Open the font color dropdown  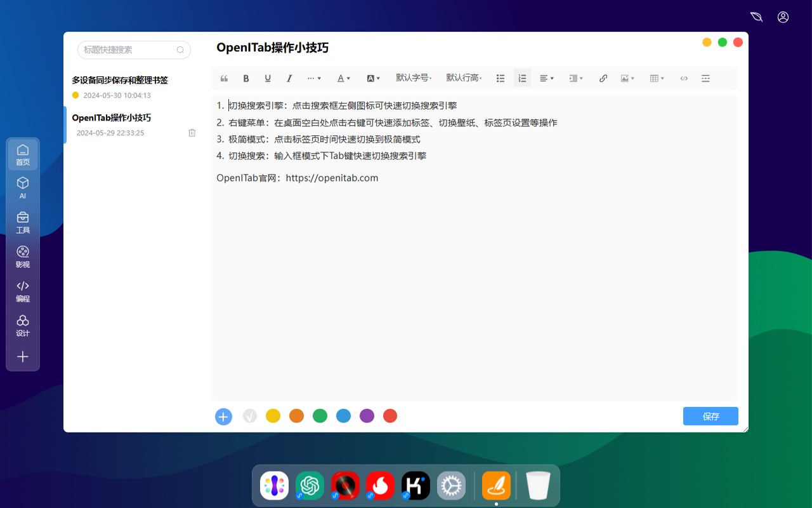tap(343, 78)
